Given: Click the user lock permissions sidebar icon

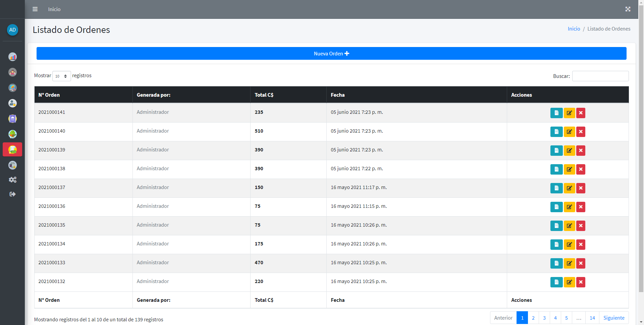Looking at the screenshot, I should point(12,103).
